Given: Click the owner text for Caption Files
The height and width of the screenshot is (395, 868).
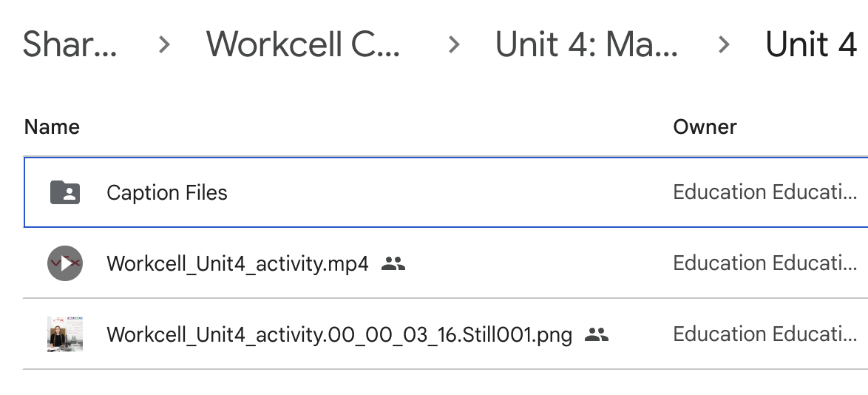Looking at the screenshot, I should pyautogui.click(x=764, y=192).
